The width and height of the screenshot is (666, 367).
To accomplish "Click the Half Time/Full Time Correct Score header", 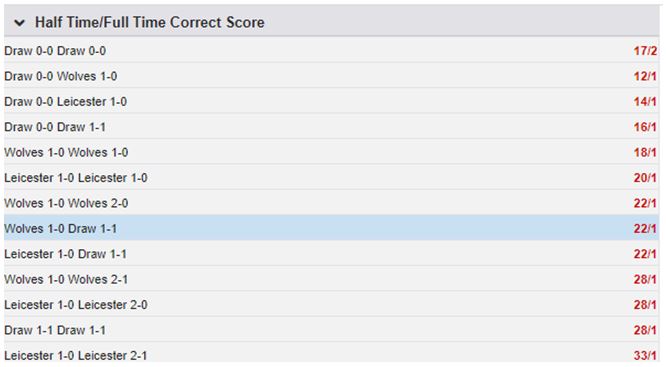I will 150,23.
